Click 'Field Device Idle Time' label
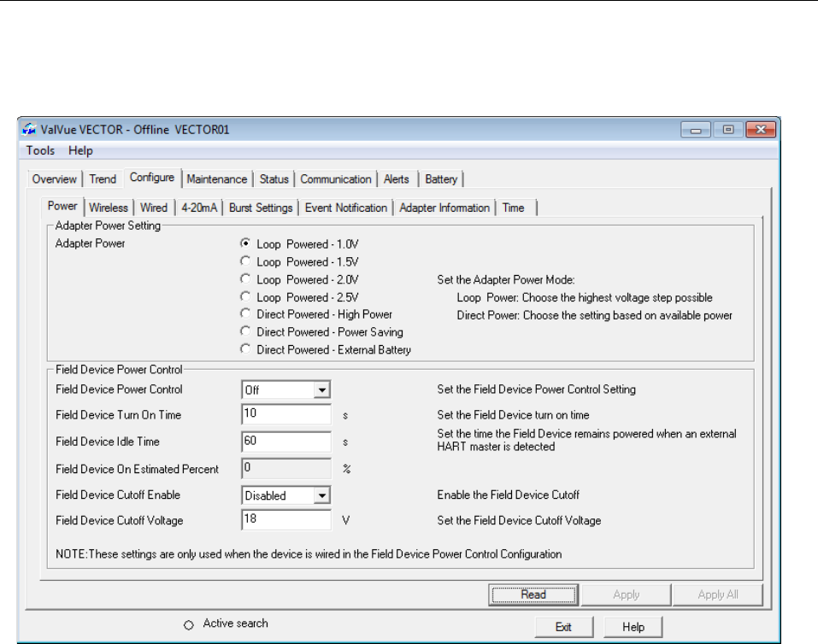Screen dimensions: 818x644 (108, 442)
